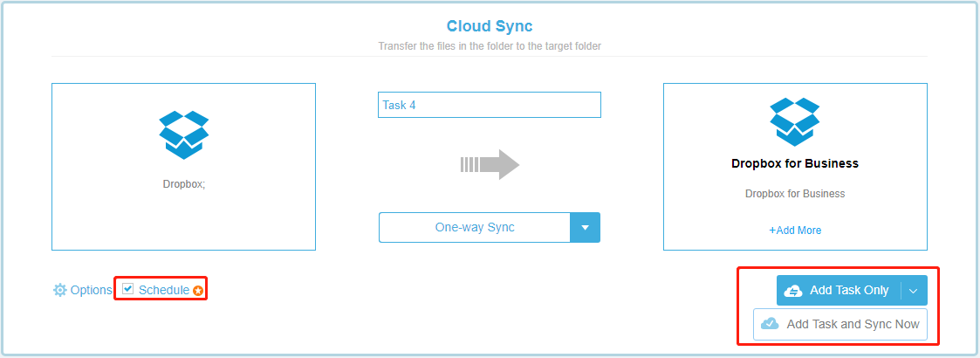Click the Dropbox for Business logo icon
This screenshot has width=980, height=358.
[795, 121]
